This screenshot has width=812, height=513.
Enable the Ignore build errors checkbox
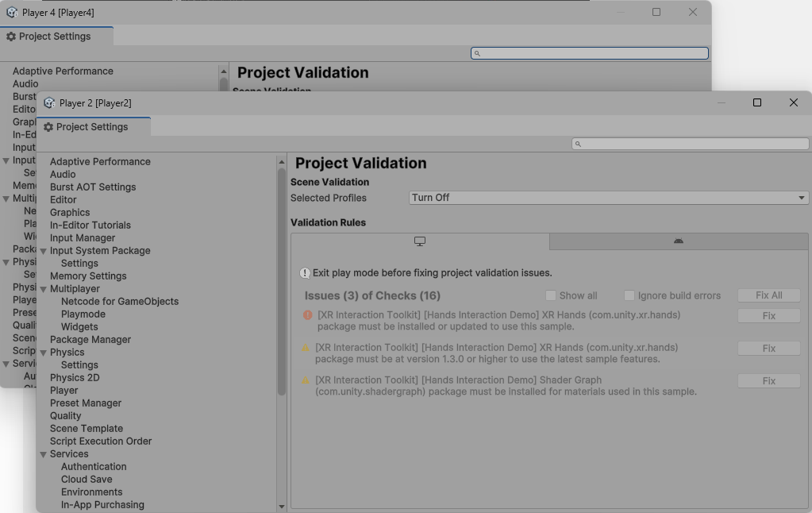pyautogui.click(x=628, y=295)
